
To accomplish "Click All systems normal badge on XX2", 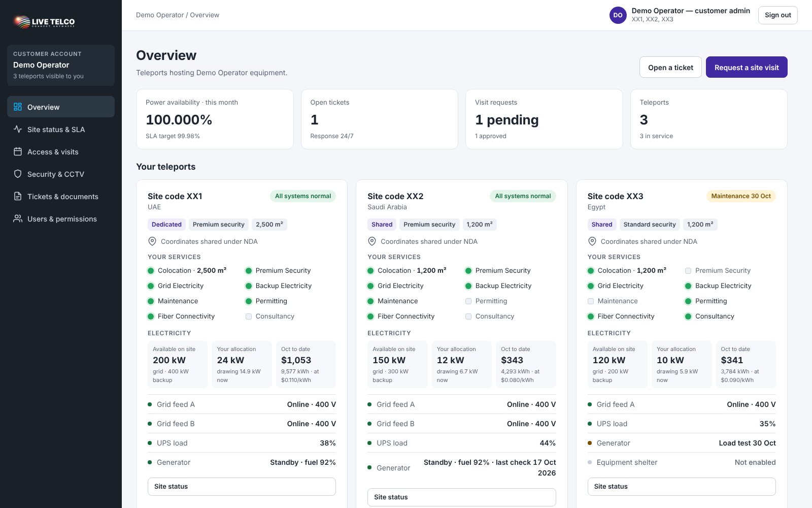I will (x=523, y=196).
